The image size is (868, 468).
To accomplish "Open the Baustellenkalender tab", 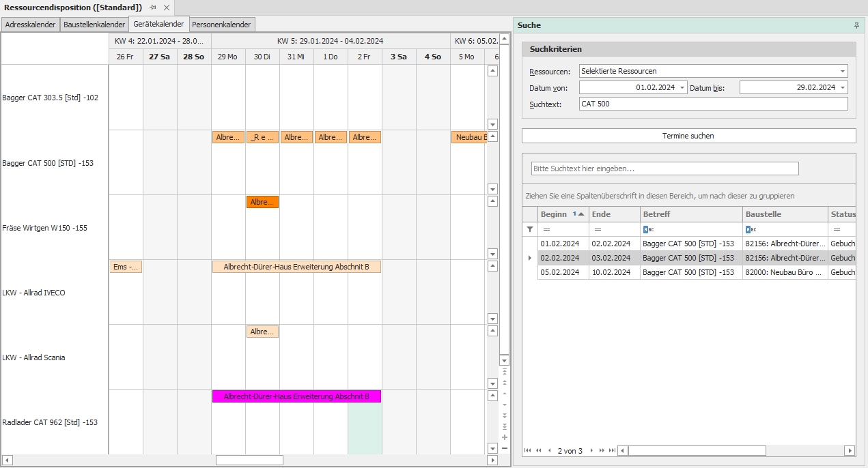I will tap(94, 25).
